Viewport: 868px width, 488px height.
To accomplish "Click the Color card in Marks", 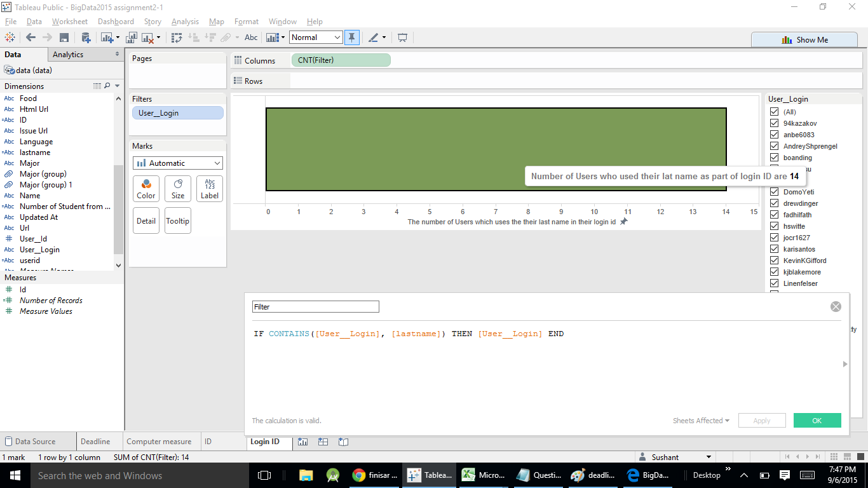I will (146, 189).
